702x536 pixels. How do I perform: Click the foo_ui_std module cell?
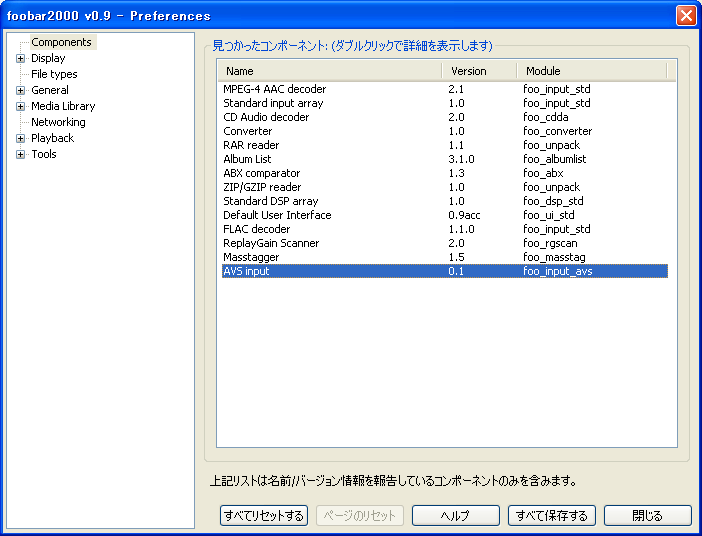pyautogui.click(x=548, y=215)
